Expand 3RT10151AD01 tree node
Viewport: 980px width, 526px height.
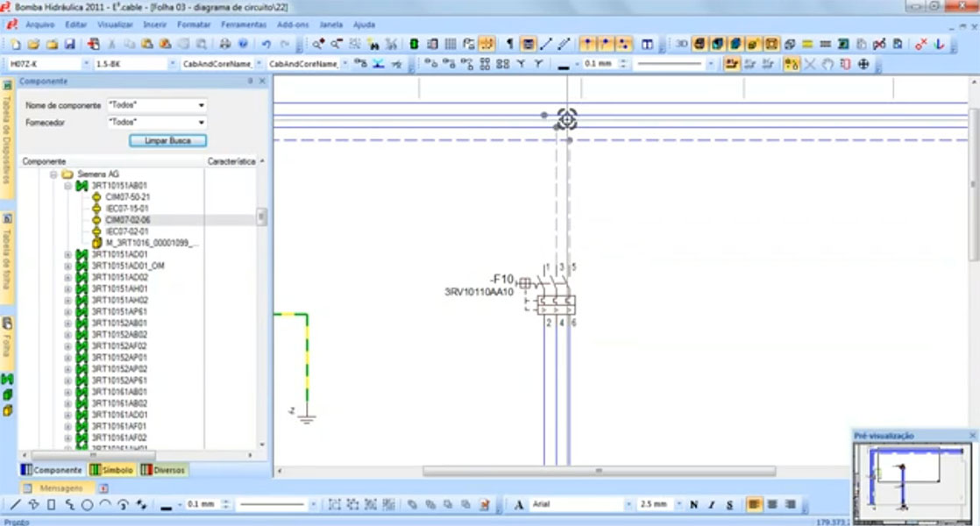click(x=67, y=254)
